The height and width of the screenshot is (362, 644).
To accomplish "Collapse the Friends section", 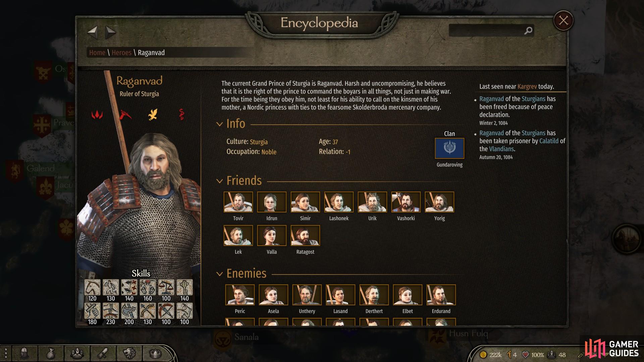I will point(220,181).
